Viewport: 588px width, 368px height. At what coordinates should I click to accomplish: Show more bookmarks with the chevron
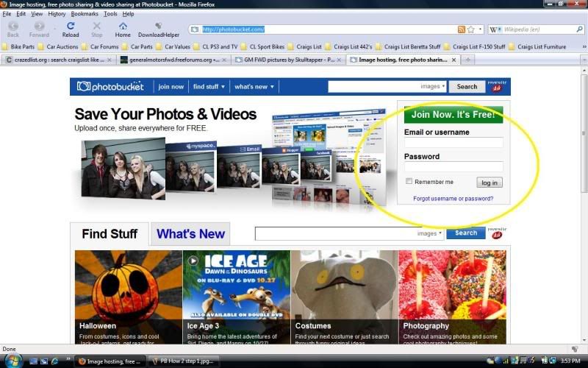tap(584, 46)
